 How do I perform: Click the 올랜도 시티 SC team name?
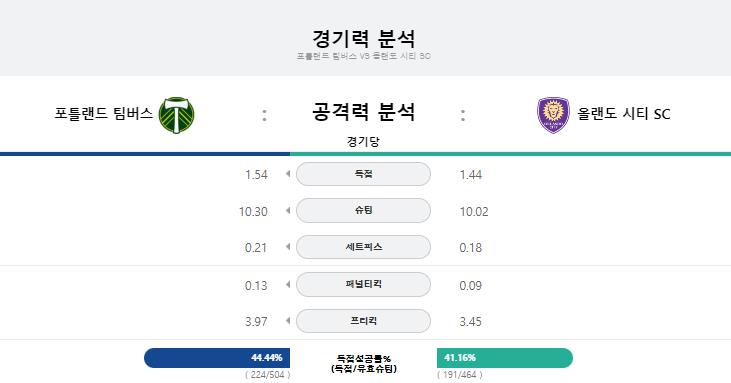pyautogui.click(x=624, y=114)
